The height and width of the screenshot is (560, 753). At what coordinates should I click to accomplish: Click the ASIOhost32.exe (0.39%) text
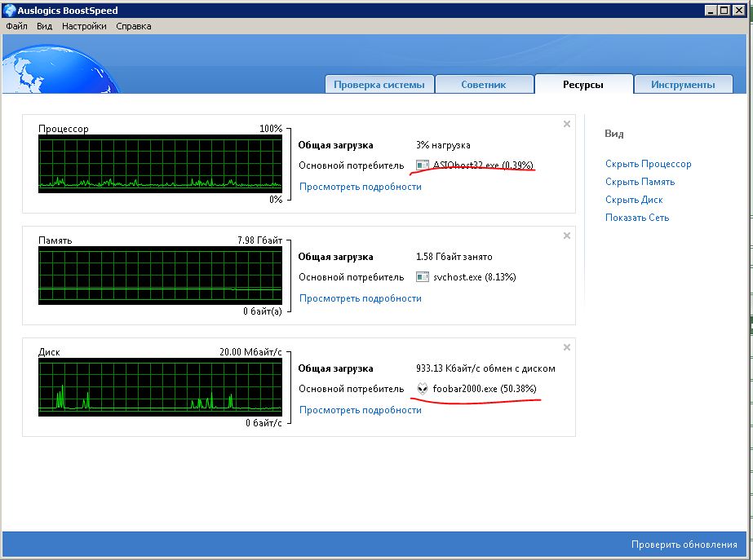[x=483, y=165]
